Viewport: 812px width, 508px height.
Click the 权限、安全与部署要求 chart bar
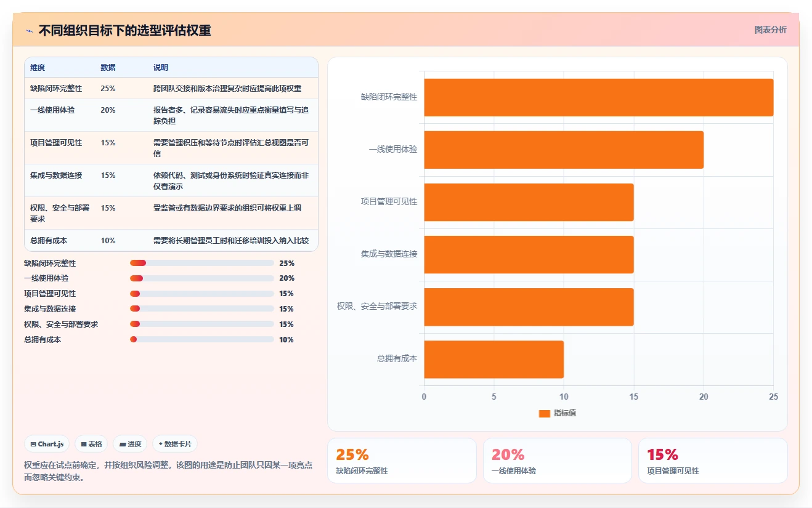pos(529,307)
